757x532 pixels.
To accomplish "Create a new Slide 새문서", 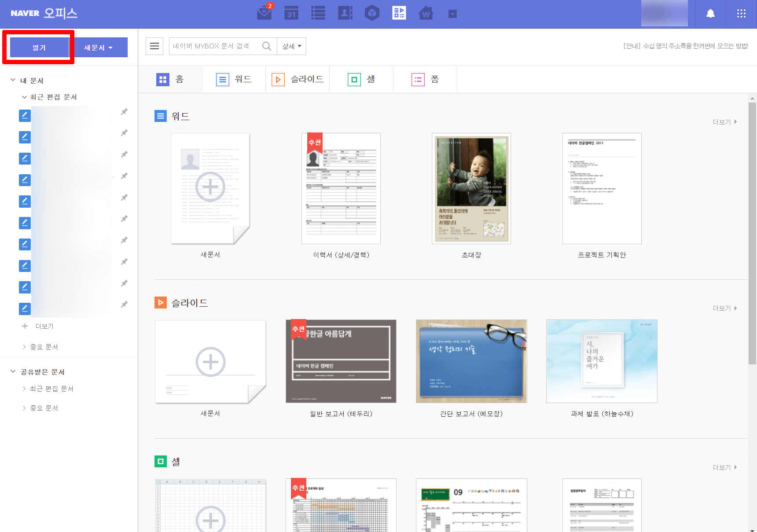I will (210, 361).
